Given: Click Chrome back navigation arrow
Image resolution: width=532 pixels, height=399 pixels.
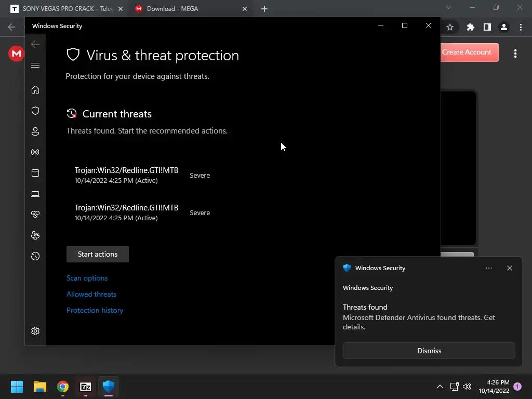Looking at the screenshot, I should tap(11, 27).
